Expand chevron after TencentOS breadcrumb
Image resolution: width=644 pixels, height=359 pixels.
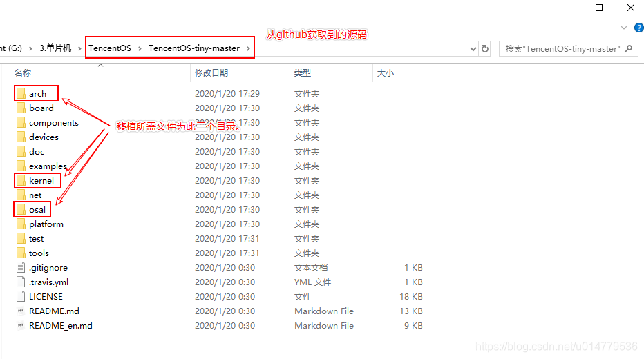coord(140,48)
